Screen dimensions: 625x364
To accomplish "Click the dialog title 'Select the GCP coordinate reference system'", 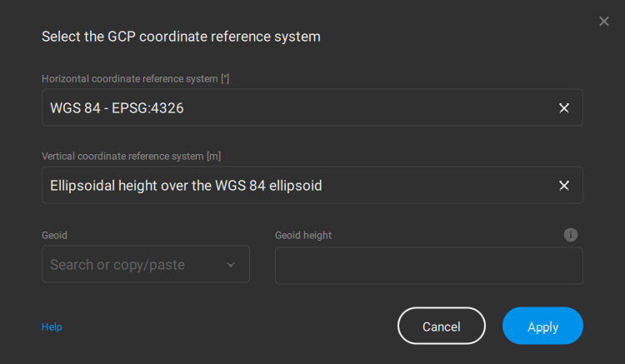I will (x=181, y=37).
